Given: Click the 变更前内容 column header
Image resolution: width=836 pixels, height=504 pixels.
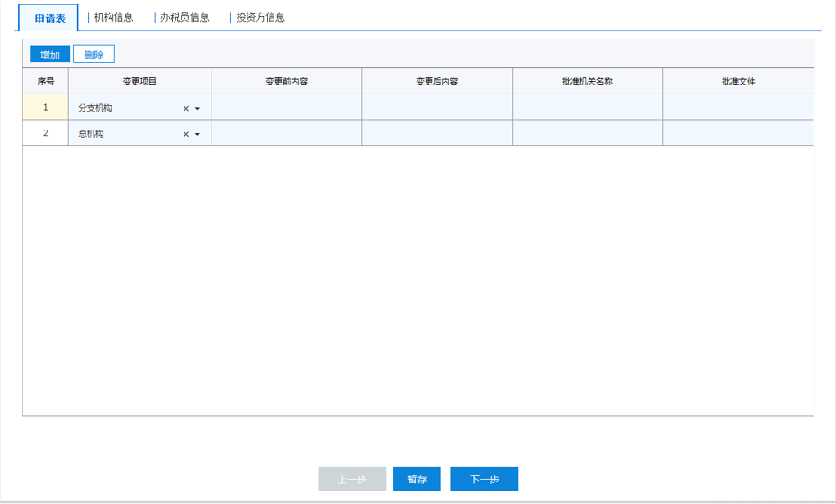Looking at the screenshot, I should coord(286,81).
